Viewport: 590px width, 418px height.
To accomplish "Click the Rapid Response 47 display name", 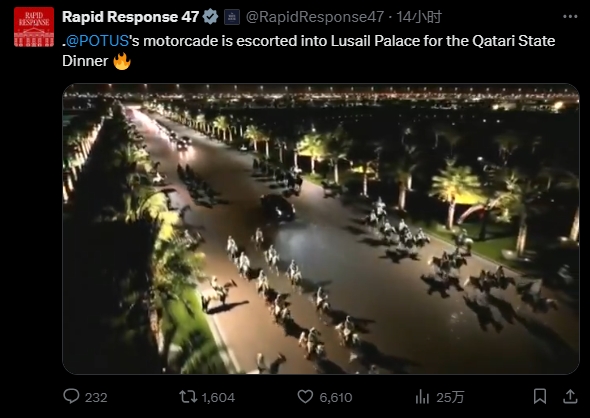I will point(130,17).
